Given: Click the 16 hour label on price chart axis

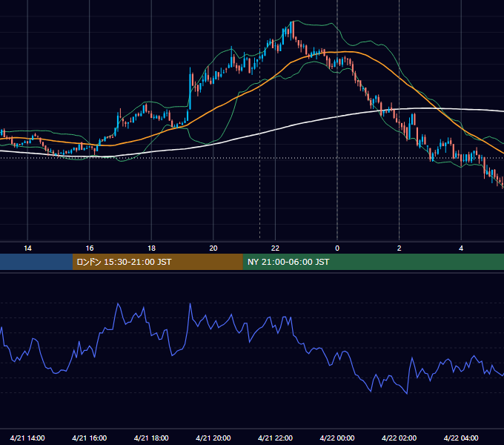Looking at the screenshot, I should 90,248.
